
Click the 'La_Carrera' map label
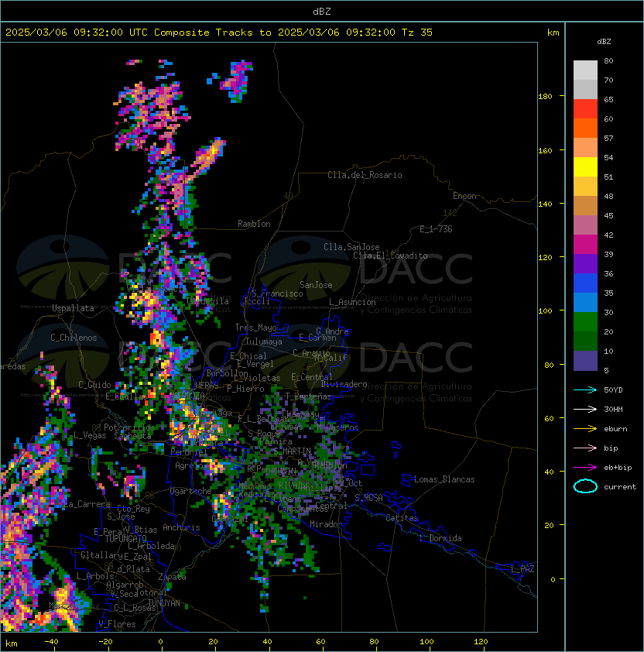(x=87, y=504)
